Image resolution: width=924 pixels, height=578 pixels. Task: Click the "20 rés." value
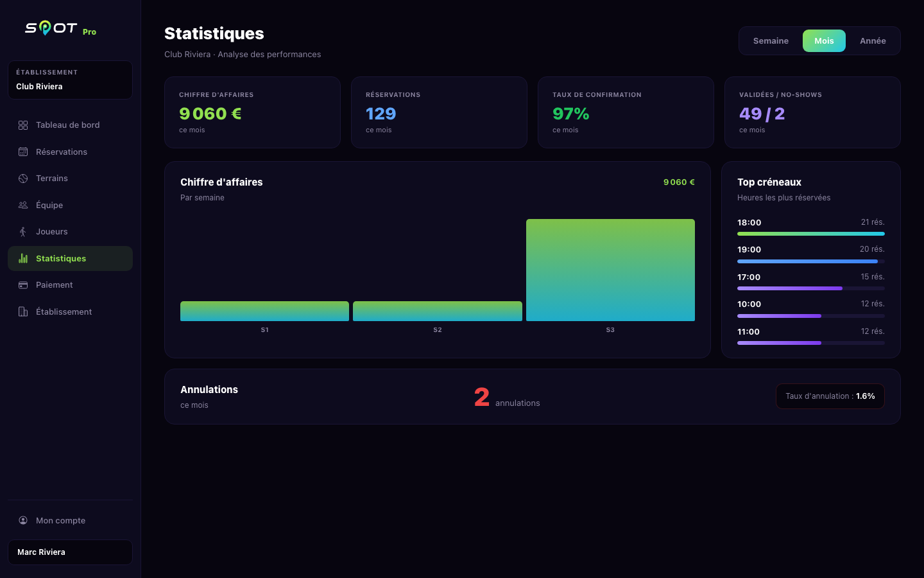pyautogui.click(x=872, y=249)
